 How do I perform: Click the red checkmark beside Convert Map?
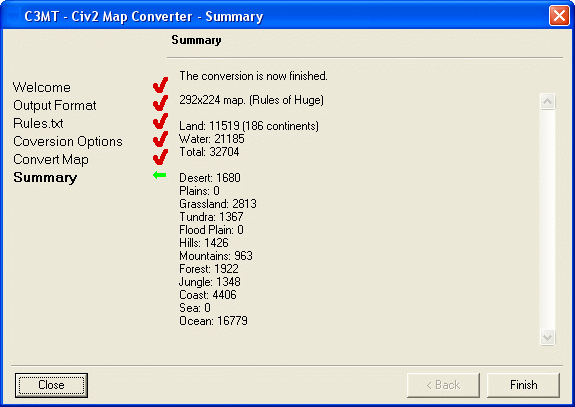160,157
